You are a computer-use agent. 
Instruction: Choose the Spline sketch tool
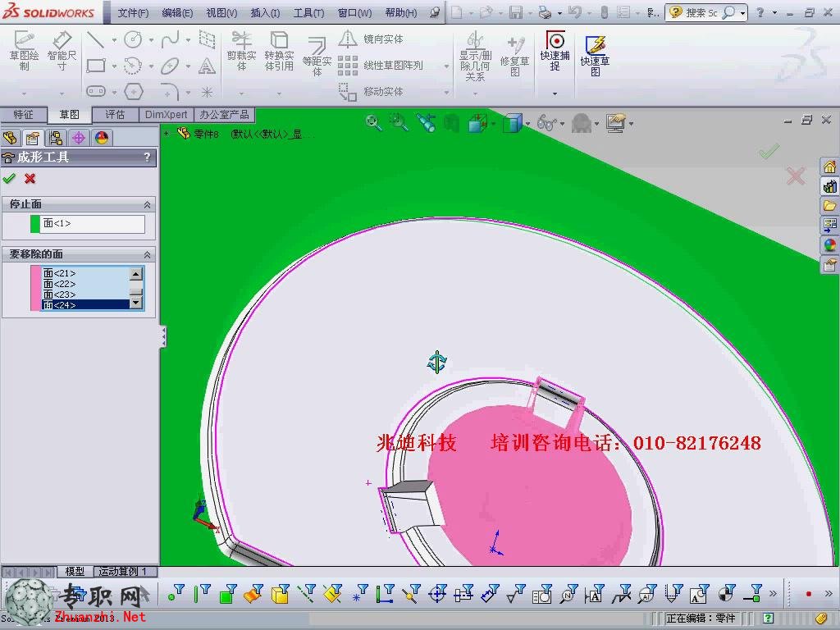[x=170, y=39]
